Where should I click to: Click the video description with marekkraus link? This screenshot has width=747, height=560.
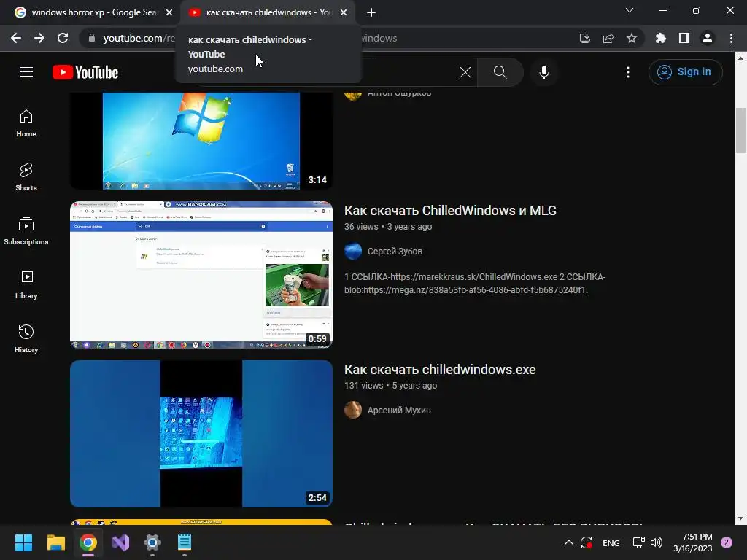click(475, 284)
